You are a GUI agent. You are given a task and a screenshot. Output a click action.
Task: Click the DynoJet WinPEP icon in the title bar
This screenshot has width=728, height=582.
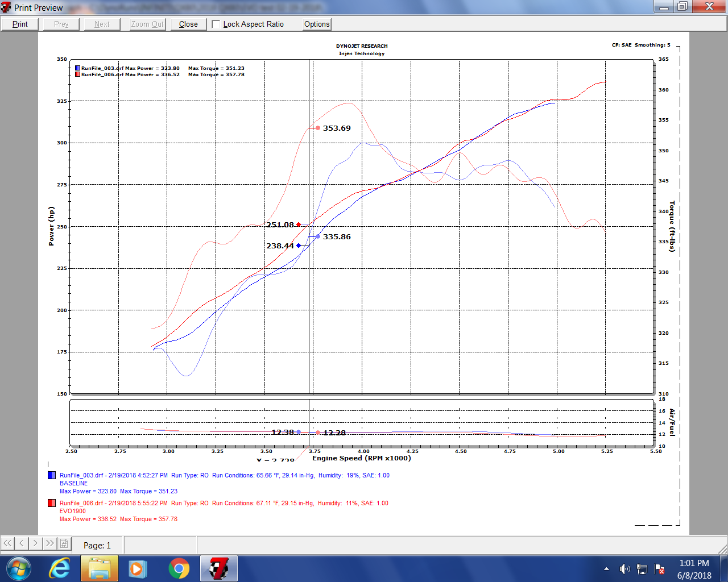6,7
